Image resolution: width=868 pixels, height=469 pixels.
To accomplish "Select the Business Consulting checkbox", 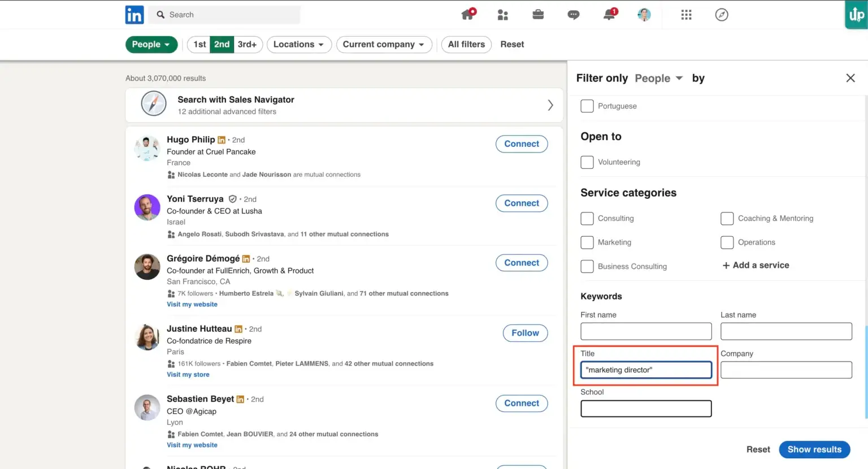I will (x=587, y=267).
